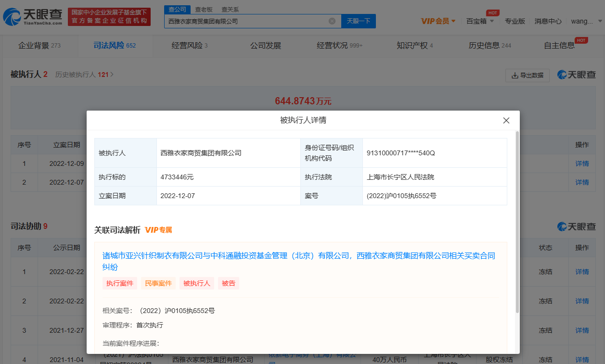Open the 经营状况 tab
Image resolution: width=605 pixels, height=364 pixels.
tap(340, 46)
